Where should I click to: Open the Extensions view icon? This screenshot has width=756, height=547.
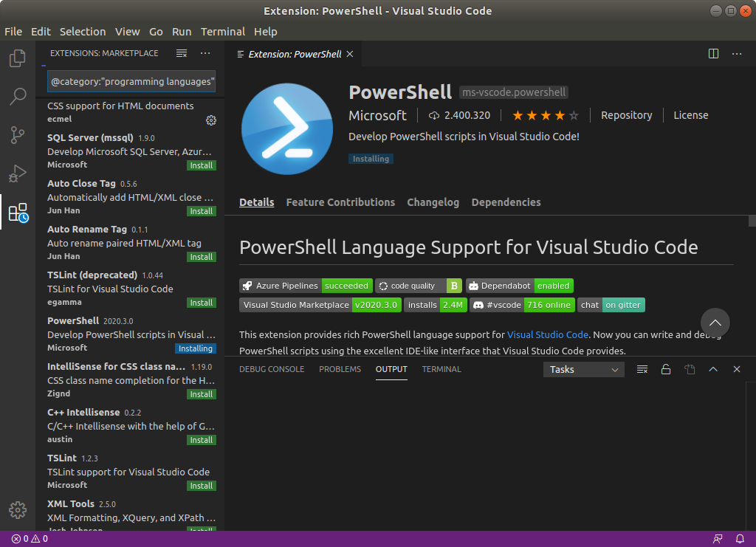click(x=18, y=212)
